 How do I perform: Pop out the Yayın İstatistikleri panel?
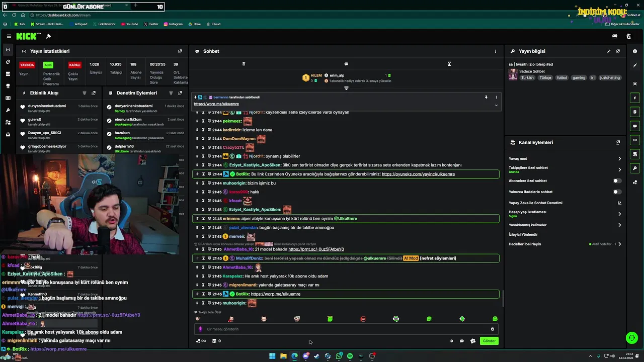click(x=180, y=51)
